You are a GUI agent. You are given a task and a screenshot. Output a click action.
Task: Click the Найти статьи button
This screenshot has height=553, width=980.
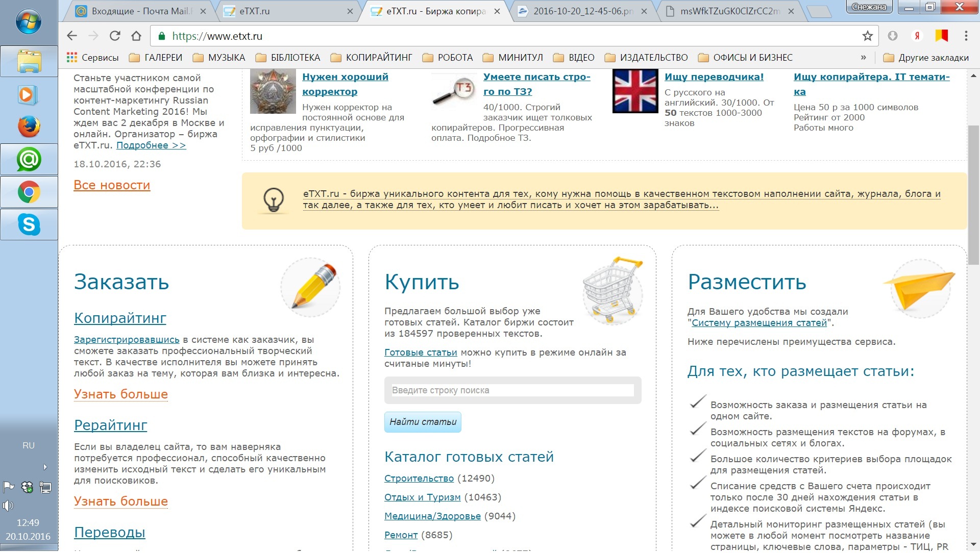coord(423,422)
